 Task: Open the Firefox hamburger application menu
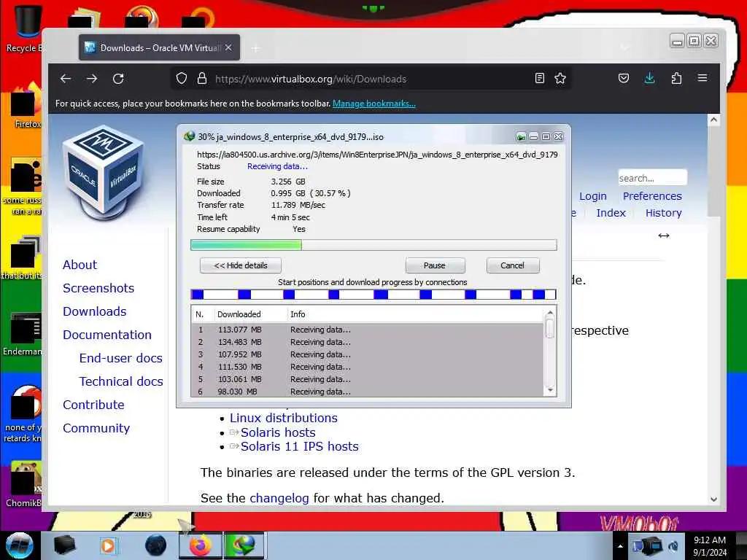tap(703, 77)
